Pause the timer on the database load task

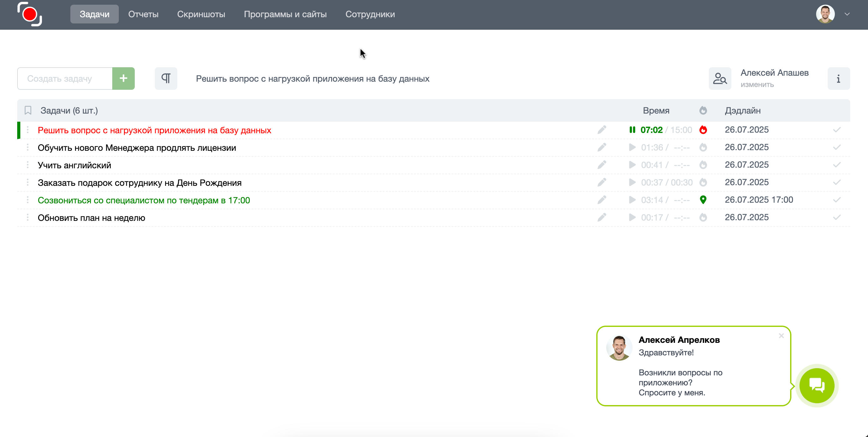(x=632, y=130)
